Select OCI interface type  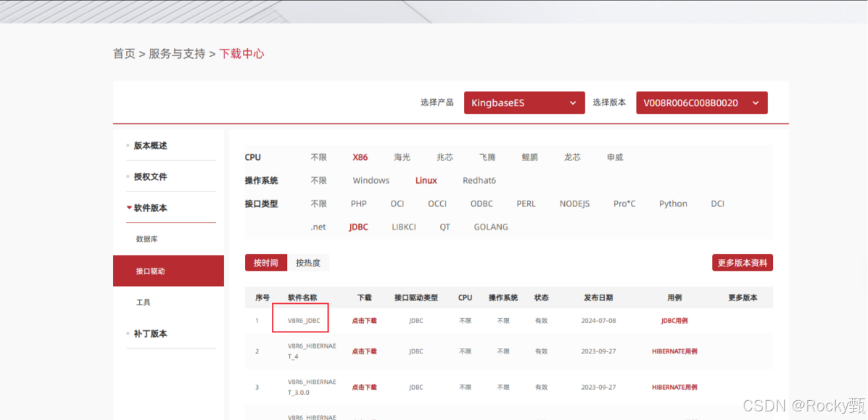point(397,203)
